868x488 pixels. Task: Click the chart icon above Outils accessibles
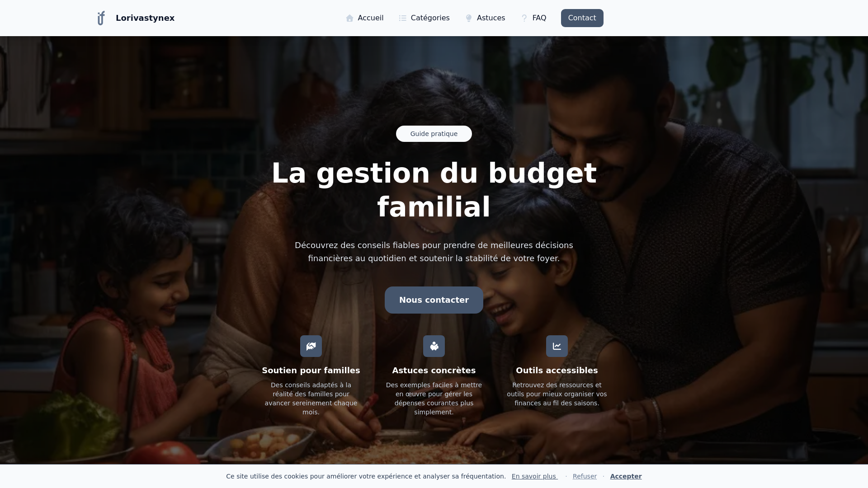[x=557, y=346]
